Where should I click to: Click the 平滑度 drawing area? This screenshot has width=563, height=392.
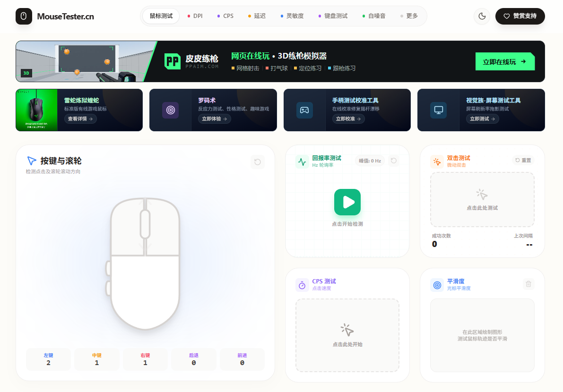pyautogui.click(x=482, y=335)
